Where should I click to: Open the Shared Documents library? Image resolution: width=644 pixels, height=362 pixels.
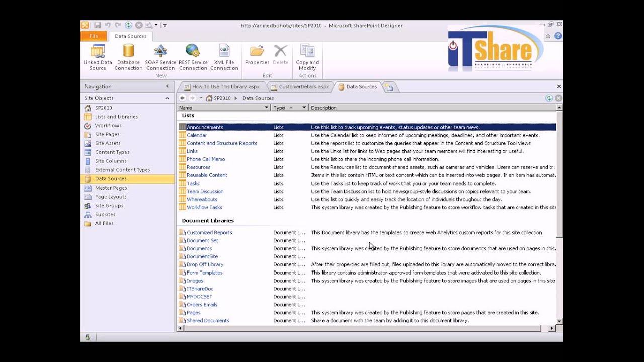[208, 321]
